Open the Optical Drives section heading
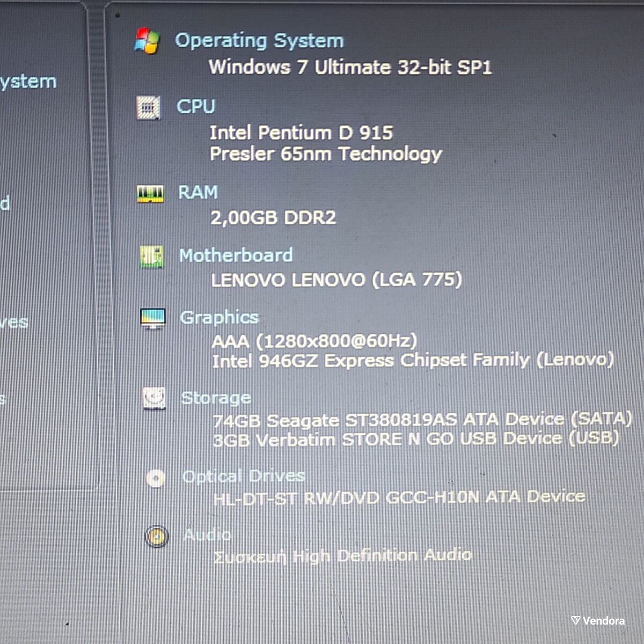Screen dimensions: 644x644 click(244, 476)
